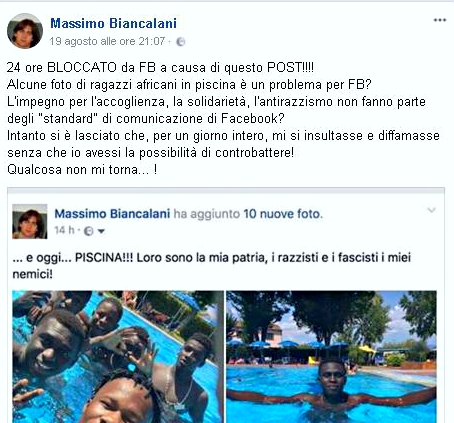Open the photo of man with outstretched arms
454x423 pixels.
click(x=331, y=357)
